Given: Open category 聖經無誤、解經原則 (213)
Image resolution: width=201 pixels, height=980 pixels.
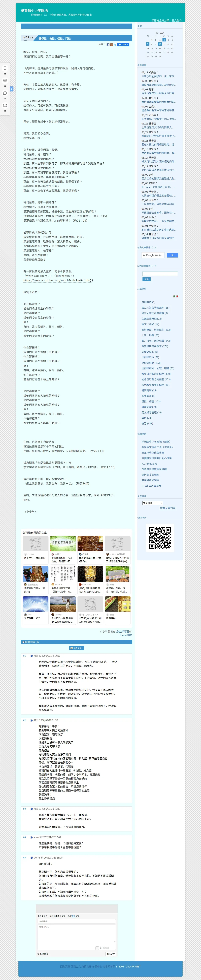Looking at the screenshot, I should tap(156, 330).
